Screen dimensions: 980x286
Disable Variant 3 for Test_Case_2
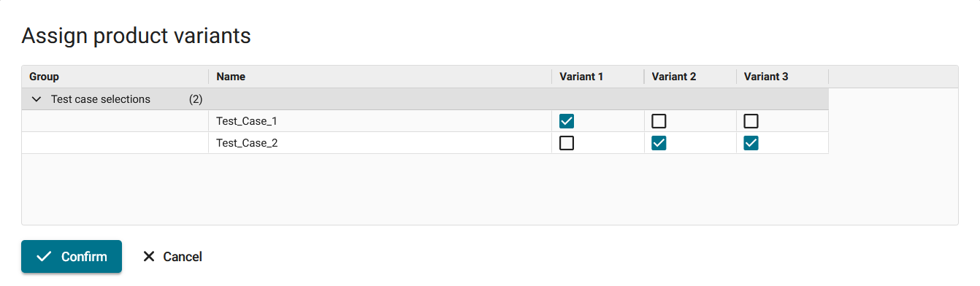[x=751, y=143]
